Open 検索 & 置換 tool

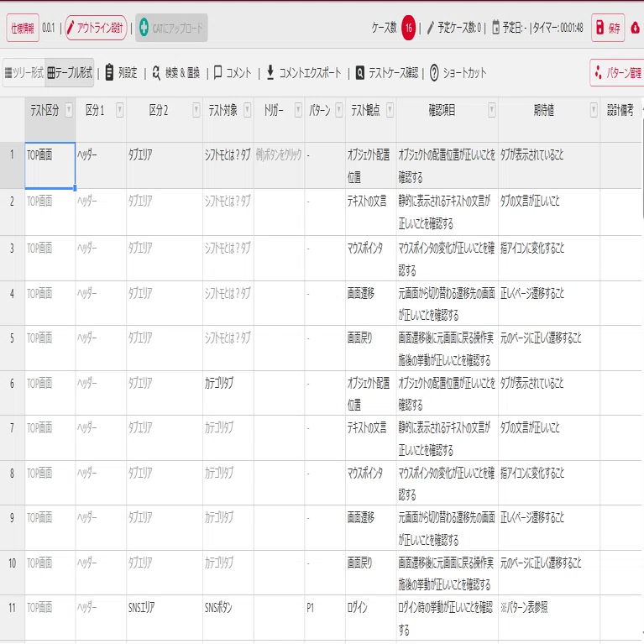(175, 73)
